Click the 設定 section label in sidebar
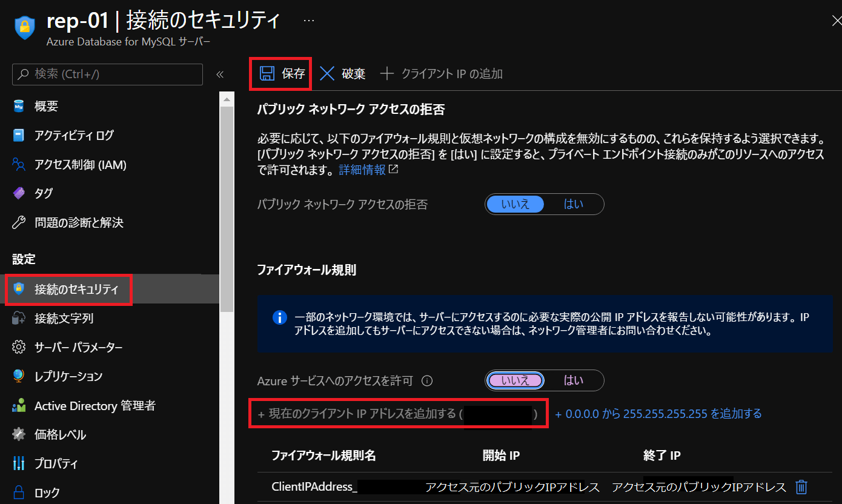The image size is (842, 504). [24, 259]
